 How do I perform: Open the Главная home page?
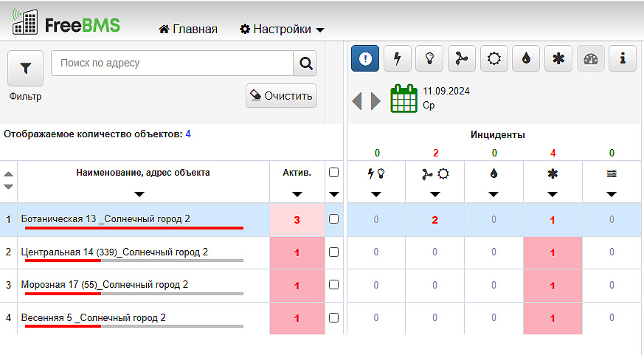pyautogui.click(x=188, y=30)
